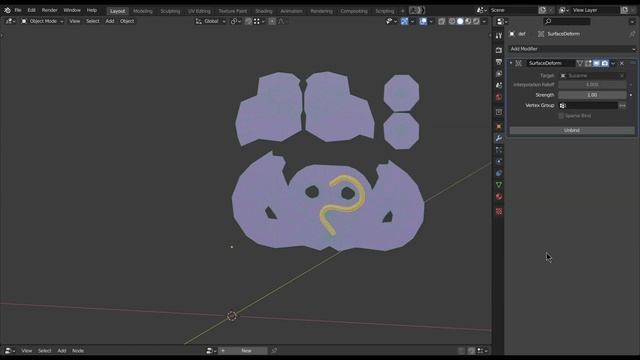640x360 pixels.
Task: Open the Window menu
Action: (72, 10)
